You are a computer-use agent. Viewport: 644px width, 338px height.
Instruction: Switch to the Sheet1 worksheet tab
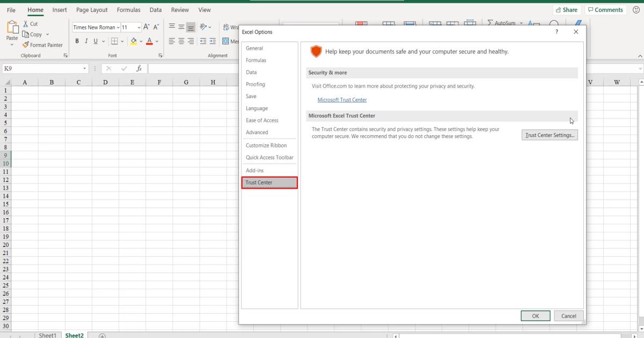click(x=47, y=335)
